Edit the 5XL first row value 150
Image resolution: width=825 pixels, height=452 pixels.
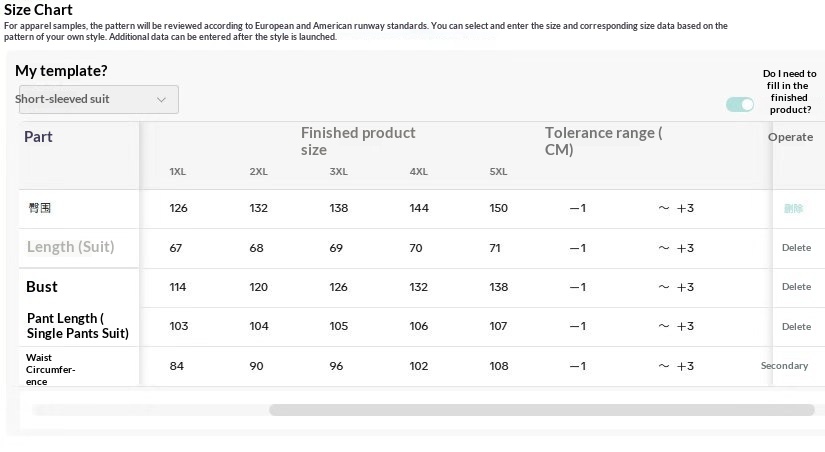pos(498,208)
